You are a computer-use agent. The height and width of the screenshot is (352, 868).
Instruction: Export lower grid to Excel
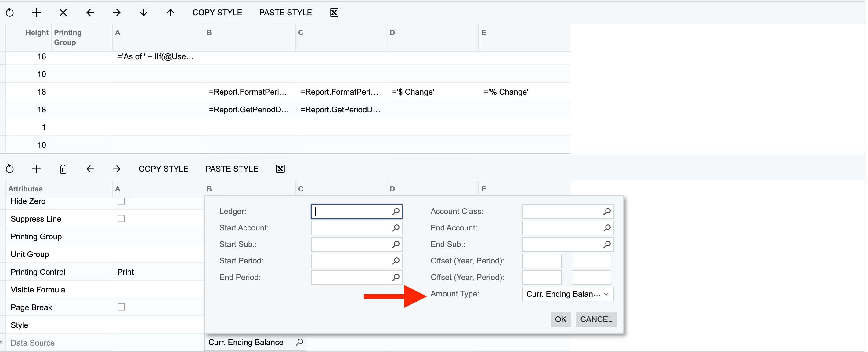click(x=280, y=169)
